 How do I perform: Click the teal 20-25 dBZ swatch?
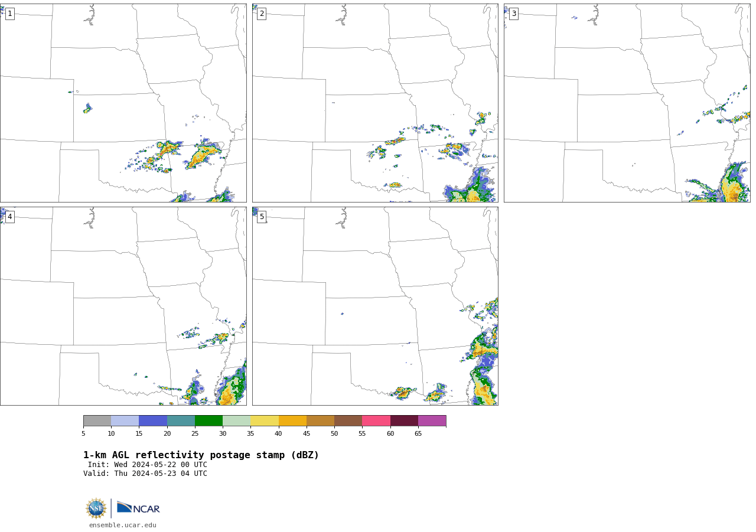click(x=181, y=420)
